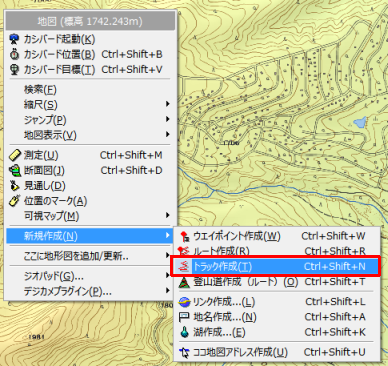This screenshot has width=388, height=366.
Task: Click the カシバード位置 stopwatch icon
Action: point(14,54)
